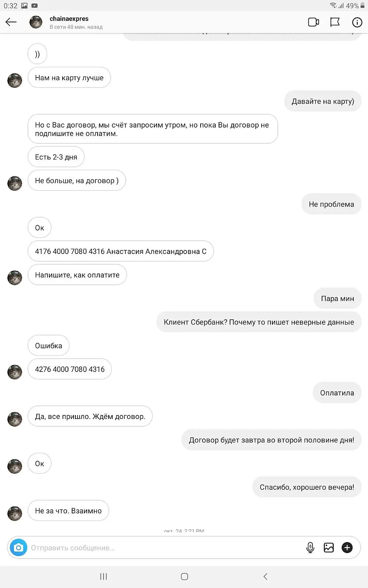Open chainaexpres profile from header name

(69, 19)
